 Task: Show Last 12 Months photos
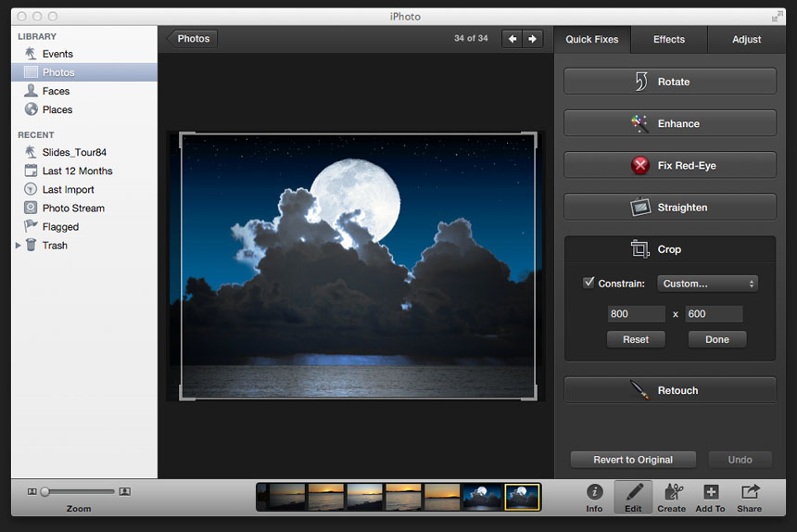77,171
